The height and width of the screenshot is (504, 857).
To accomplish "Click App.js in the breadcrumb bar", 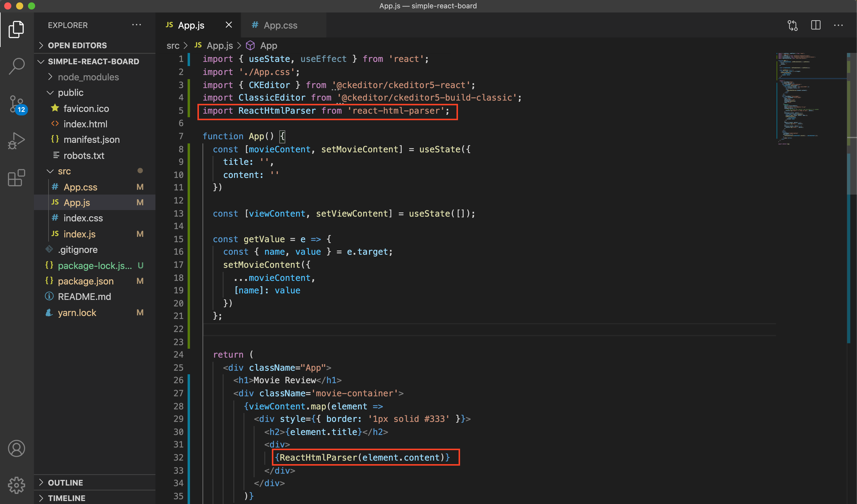I will click(220, 45).
